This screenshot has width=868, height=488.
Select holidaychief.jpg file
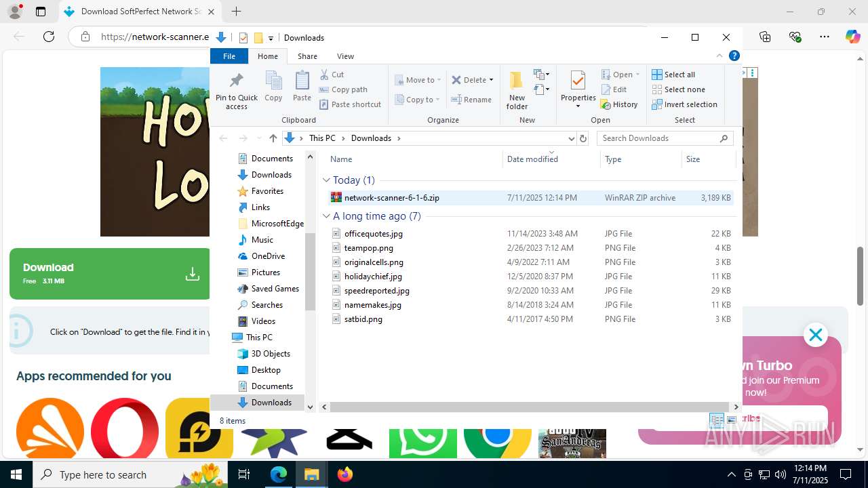(x=530, y=277)
